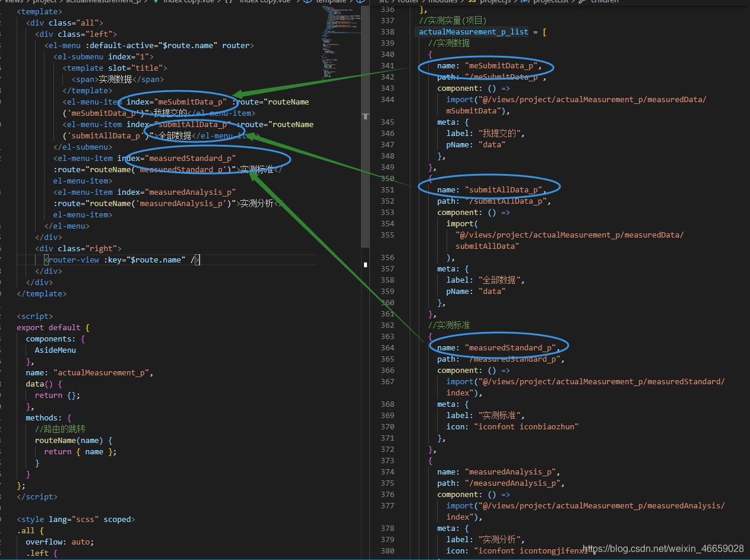750x560 pixels.
Task: Click the opening <script> tag
Action: click(34, 316)
